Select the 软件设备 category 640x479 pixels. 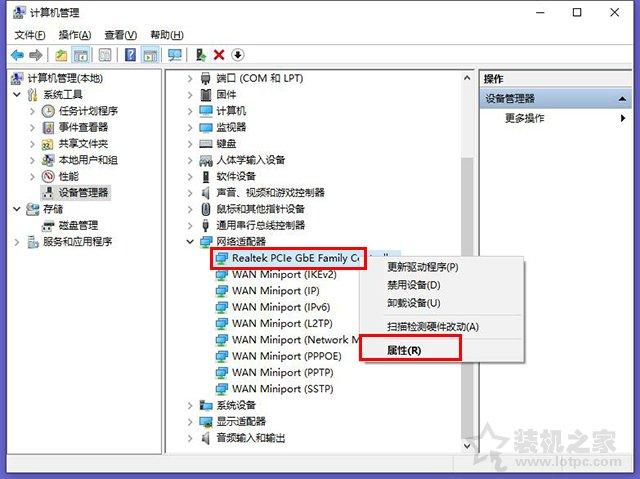236,176
